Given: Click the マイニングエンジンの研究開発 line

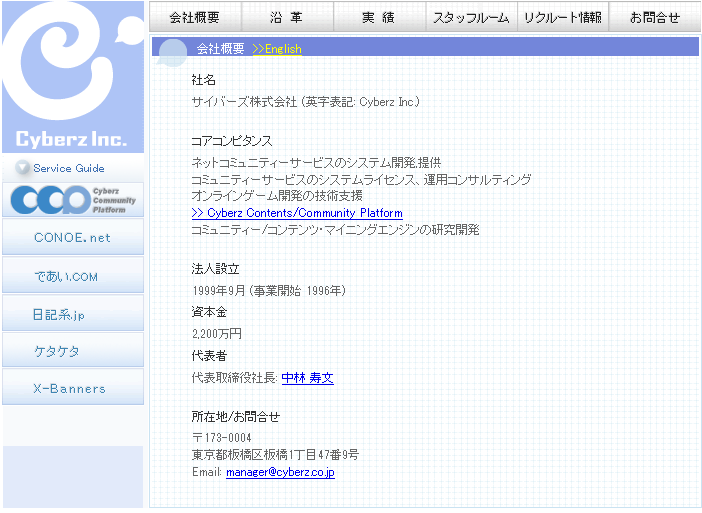Looking at the screenshot, I should [335, 230].
